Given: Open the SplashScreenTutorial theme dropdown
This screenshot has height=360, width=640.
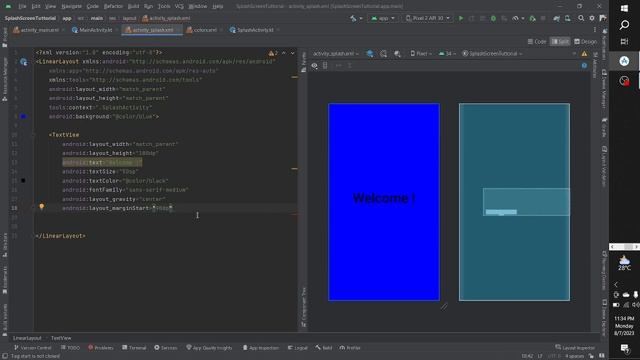Looking at the screenshot, I should point(492,54).
